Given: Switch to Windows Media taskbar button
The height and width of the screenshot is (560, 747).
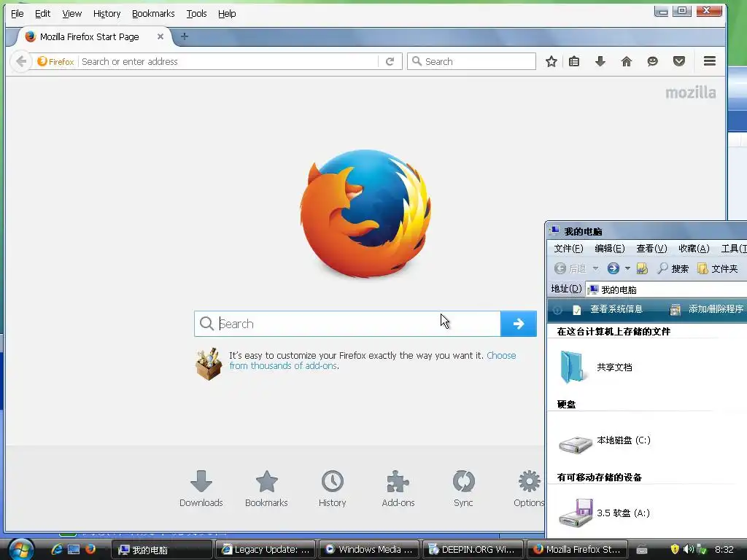Looking at the screenshot, I should pyautogui.click(x=368, y=550).
